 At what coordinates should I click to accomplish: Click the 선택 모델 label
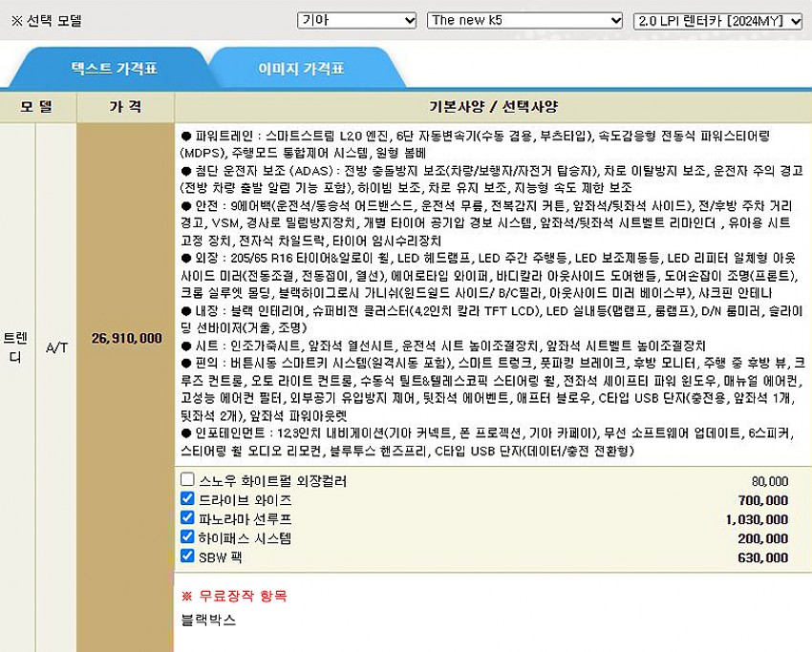(46, 20)
